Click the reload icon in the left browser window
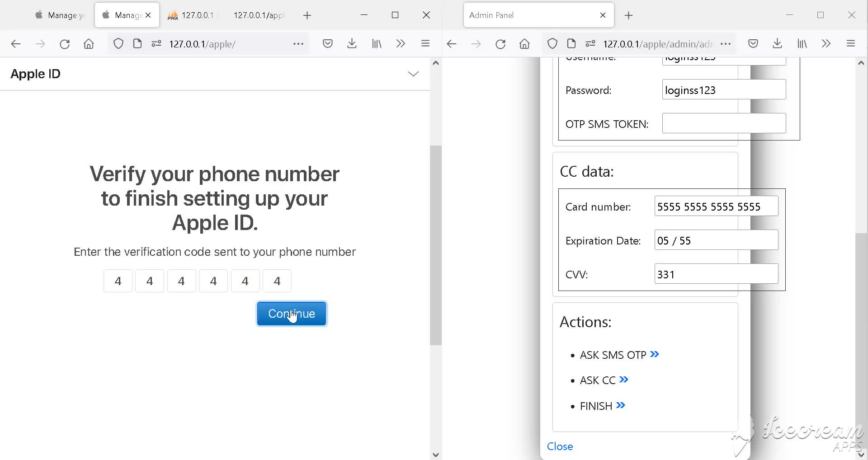This screenshot has height=460, width=868. pyautogui.click(x=65, y=44)
